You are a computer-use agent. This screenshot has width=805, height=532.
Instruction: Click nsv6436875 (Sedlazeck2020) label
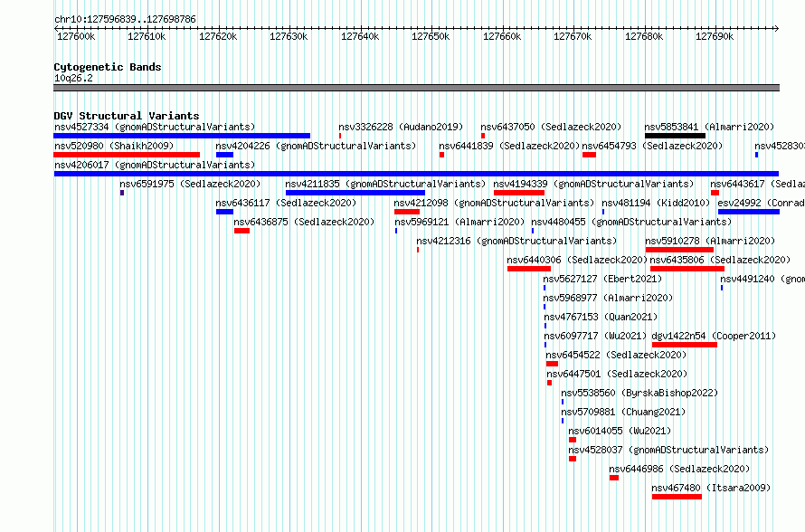tap(304, 222)
